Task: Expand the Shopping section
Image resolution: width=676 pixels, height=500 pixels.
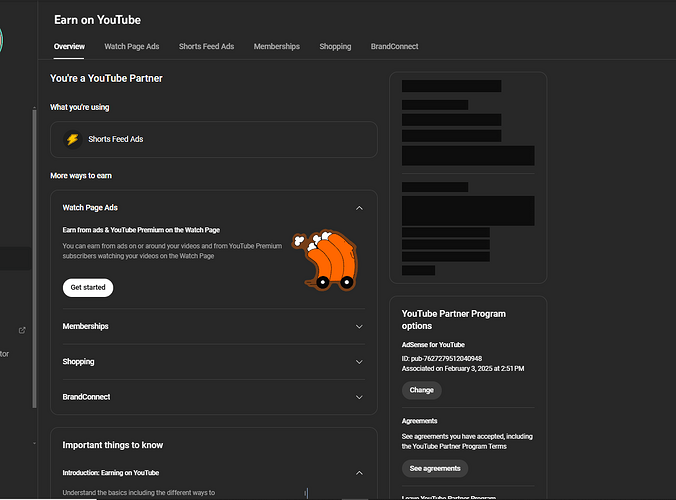Action: [359, 362]
